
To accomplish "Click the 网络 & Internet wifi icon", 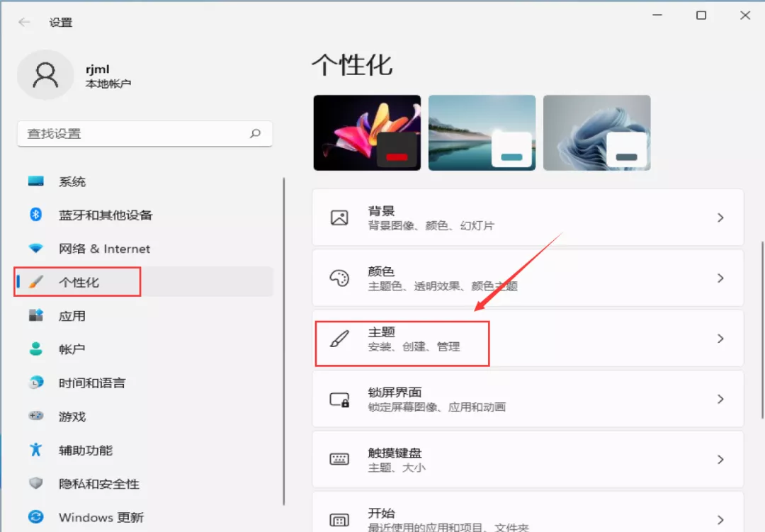I will click(35, 248).
